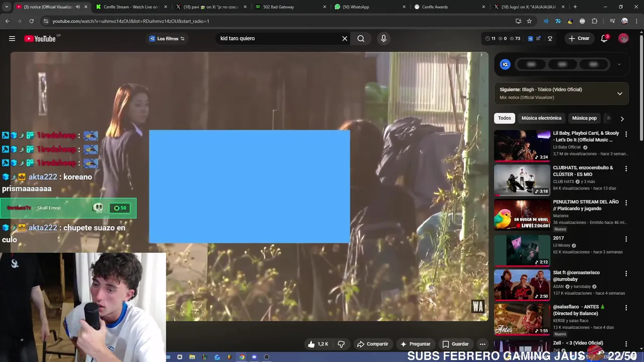
Task: Open options for Lil Baby 'Let's Do It' video
Action: point(626,134)
